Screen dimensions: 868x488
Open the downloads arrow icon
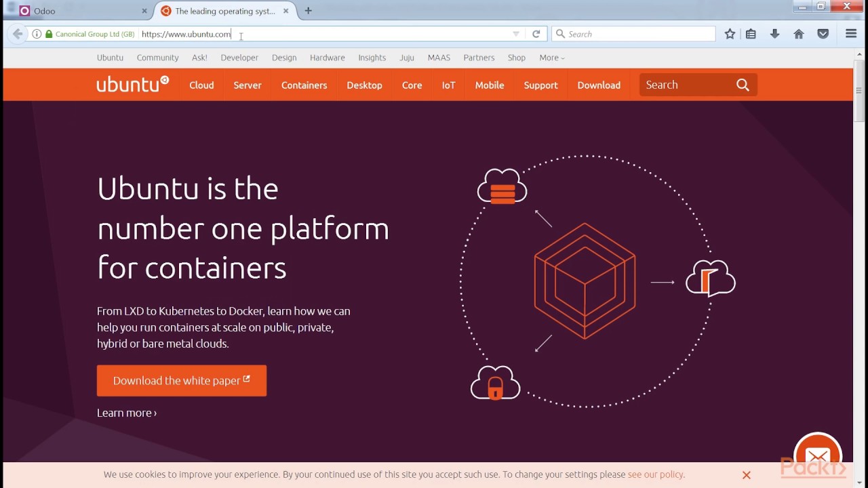point(774,34)
